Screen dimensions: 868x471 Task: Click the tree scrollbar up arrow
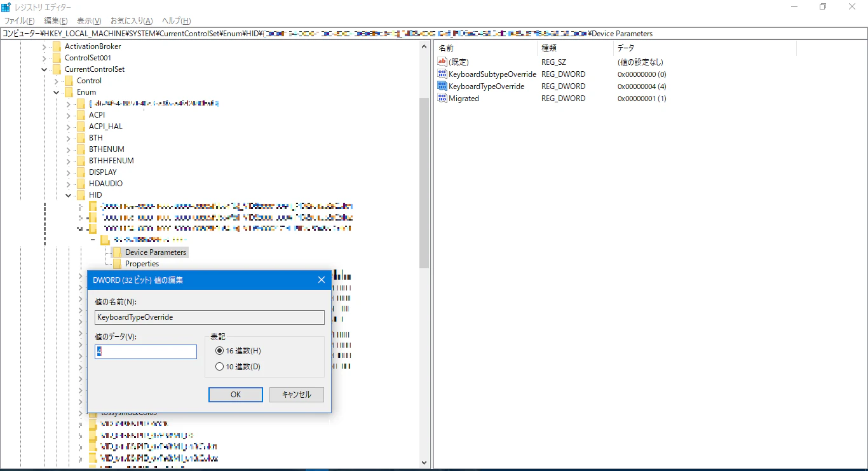tap(424, 46)
